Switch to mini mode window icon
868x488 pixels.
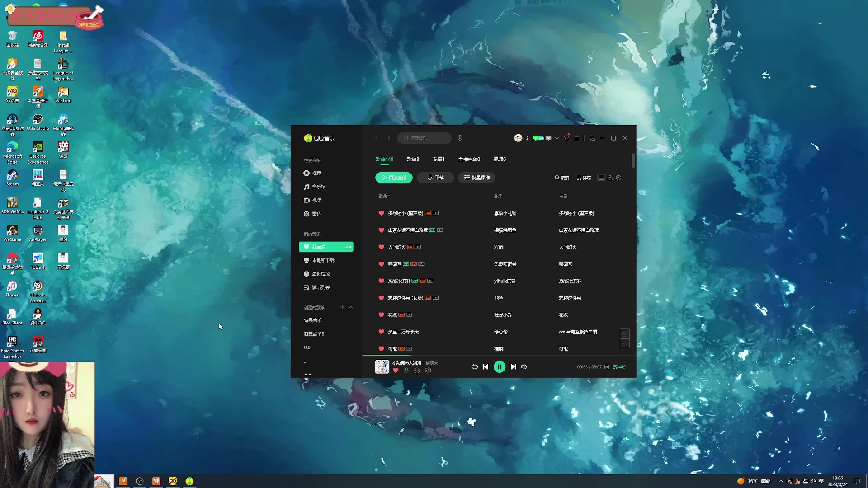click(592, 138)
